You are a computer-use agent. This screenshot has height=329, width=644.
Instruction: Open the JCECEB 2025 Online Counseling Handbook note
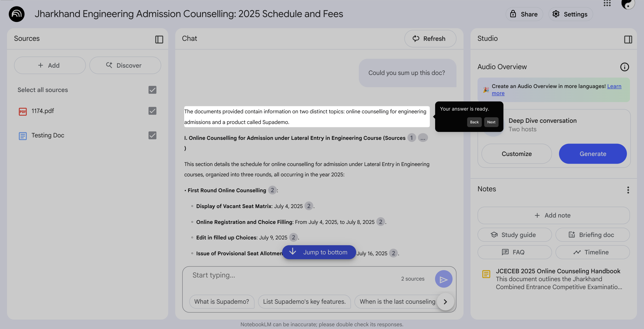pos(553,279)
